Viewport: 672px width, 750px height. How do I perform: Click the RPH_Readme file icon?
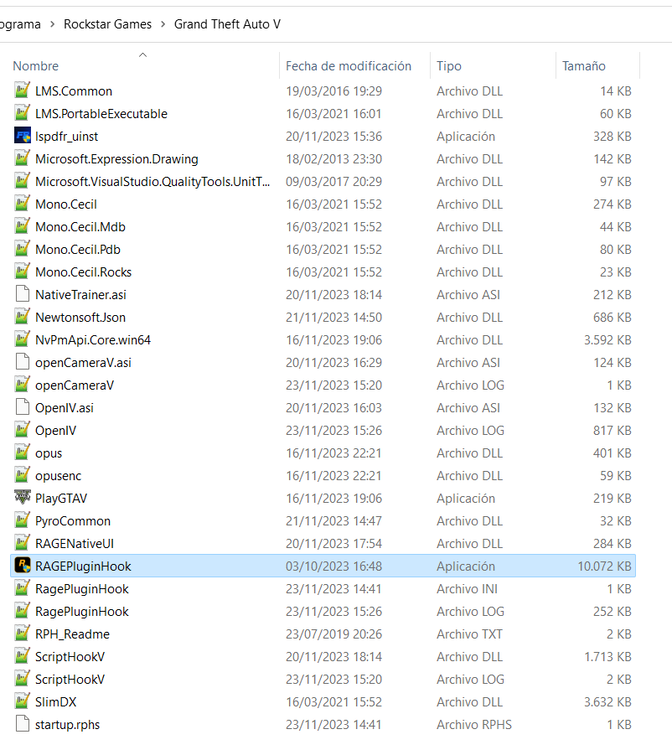pyautogui.click(x=22, y=634)
